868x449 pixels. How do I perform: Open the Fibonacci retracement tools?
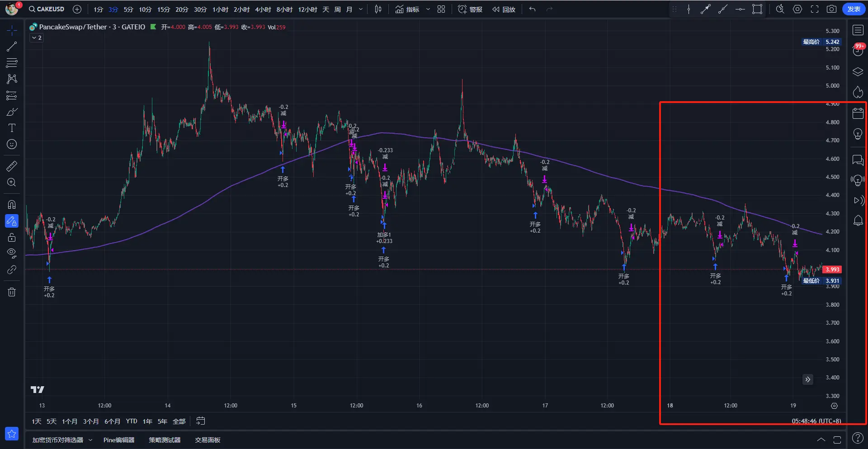click(x=12, y=62)
